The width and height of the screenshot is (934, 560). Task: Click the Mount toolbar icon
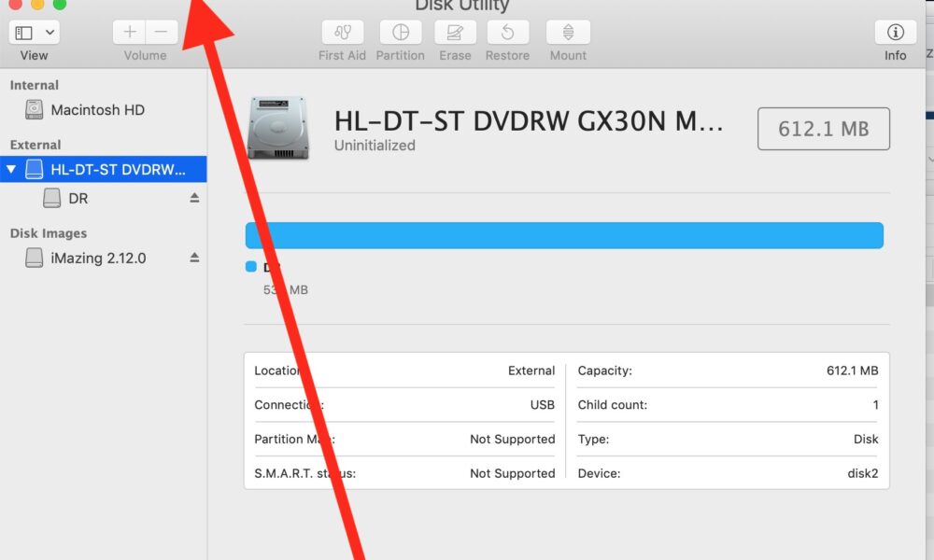pos(568,32)
